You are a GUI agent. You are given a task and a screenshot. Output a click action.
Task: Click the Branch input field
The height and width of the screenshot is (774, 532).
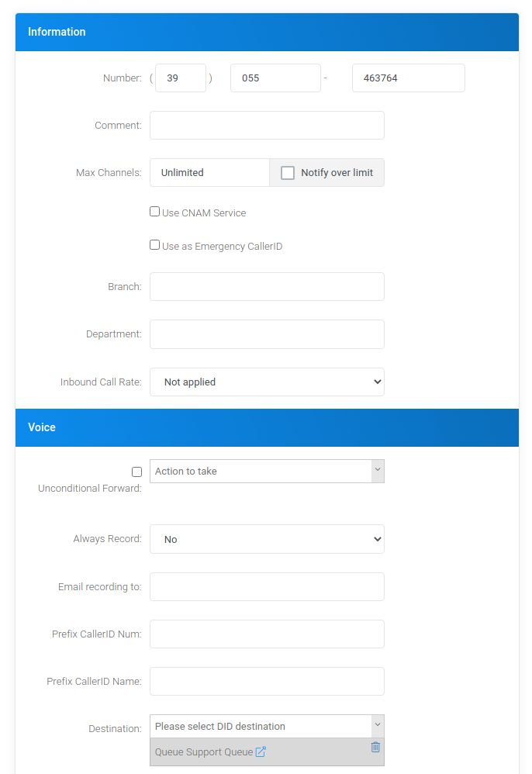coord(267,287)
